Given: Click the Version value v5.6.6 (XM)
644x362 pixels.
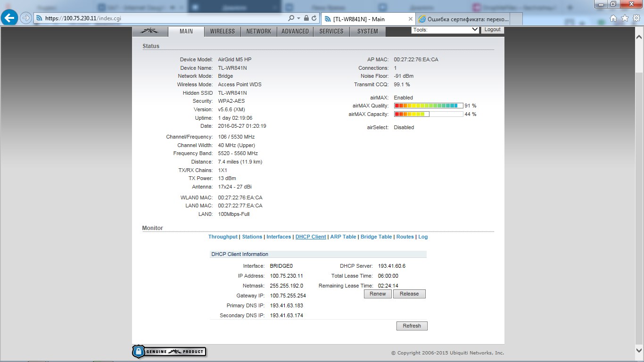Looking at the screenshot, I should (231, 109).
